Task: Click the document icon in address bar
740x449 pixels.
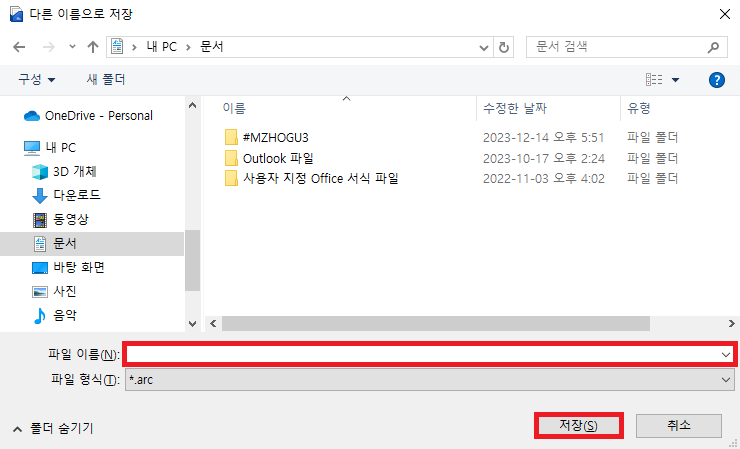Action: [117, 47]
